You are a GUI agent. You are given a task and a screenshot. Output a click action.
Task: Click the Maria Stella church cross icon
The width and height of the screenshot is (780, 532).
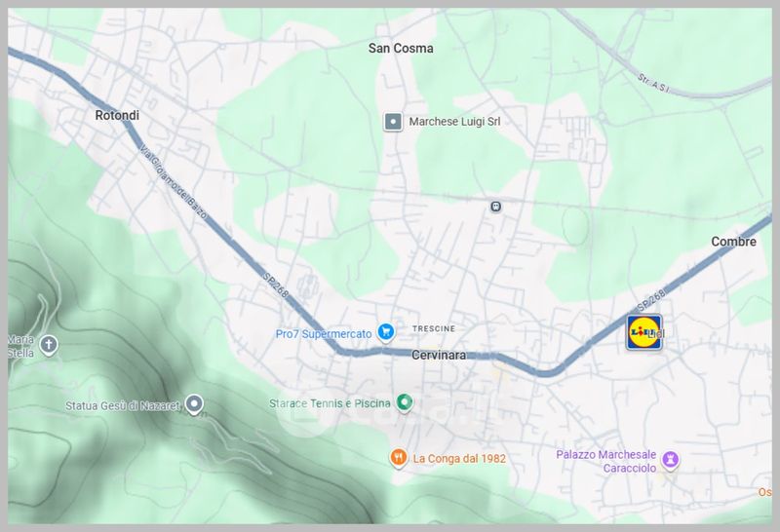(49, 345)
